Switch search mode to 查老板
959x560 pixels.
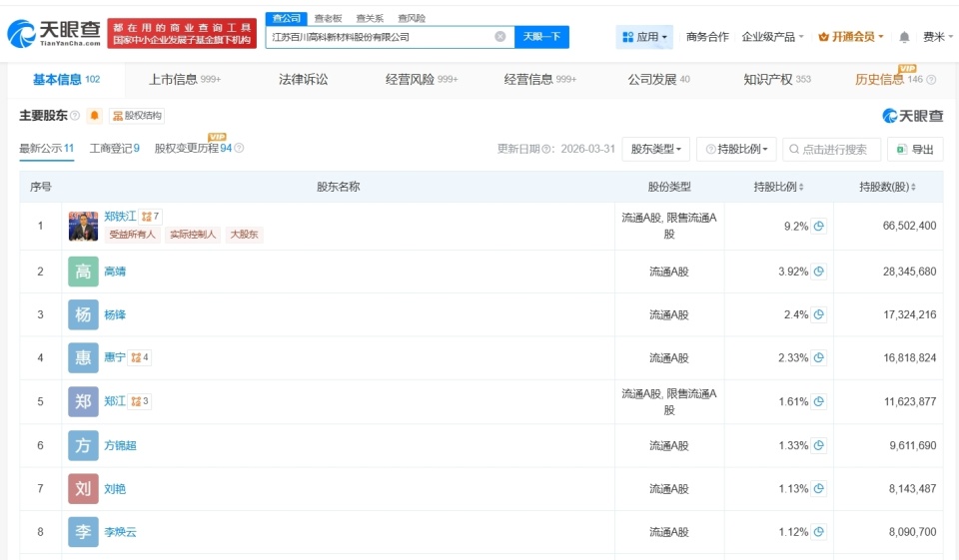[x=329, y=18]
